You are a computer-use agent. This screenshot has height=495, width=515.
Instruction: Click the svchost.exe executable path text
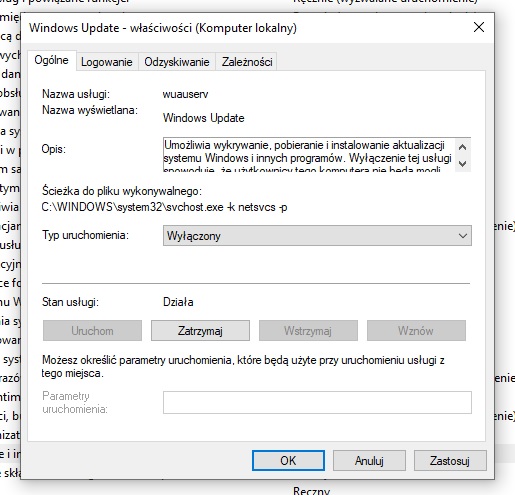click(x=164, y=207)
